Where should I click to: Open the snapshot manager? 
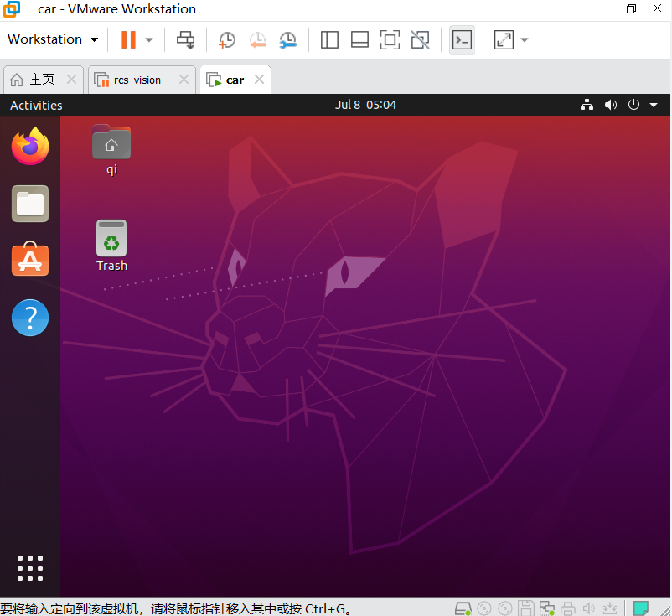tap(288, 40)
